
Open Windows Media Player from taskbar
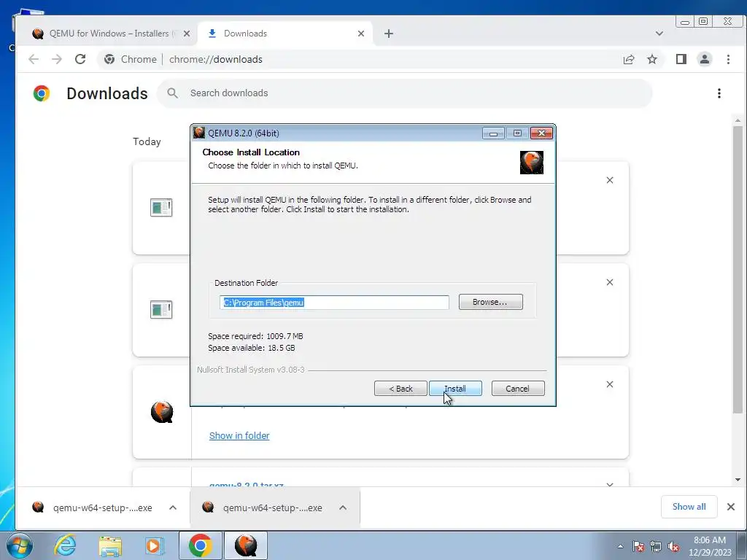pos(153,545)
